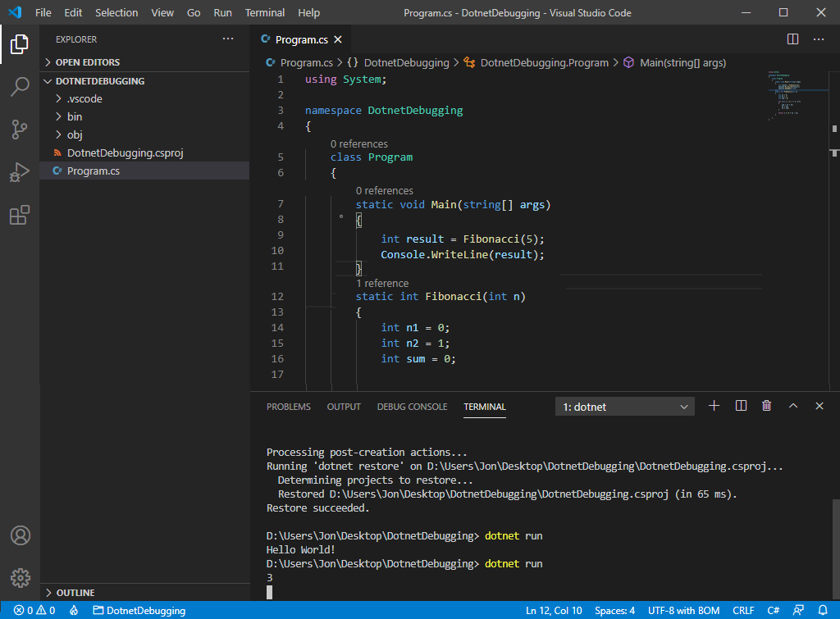
Task: Maximize the terminal panel with chevron
Action: [x=792, y=405]
